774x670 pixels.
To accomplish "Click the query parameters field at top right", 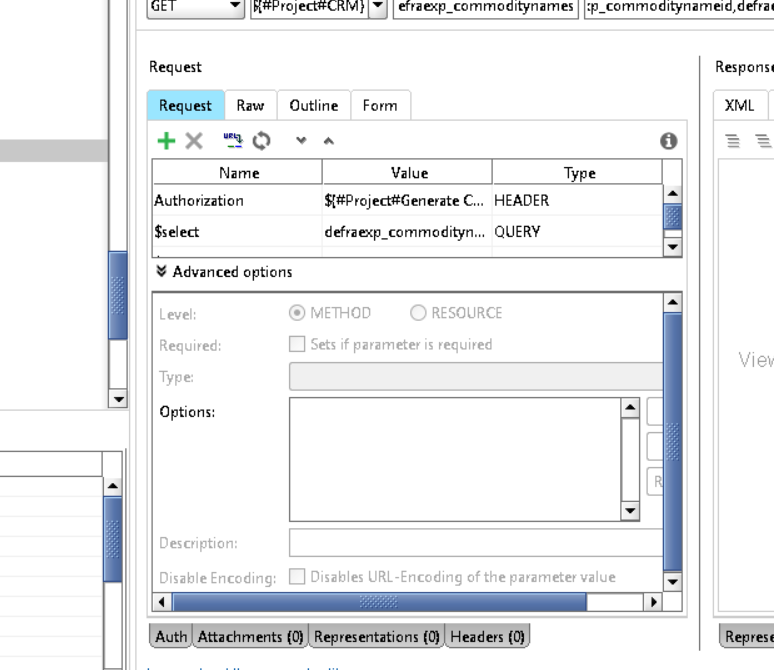I will point(679,6).
